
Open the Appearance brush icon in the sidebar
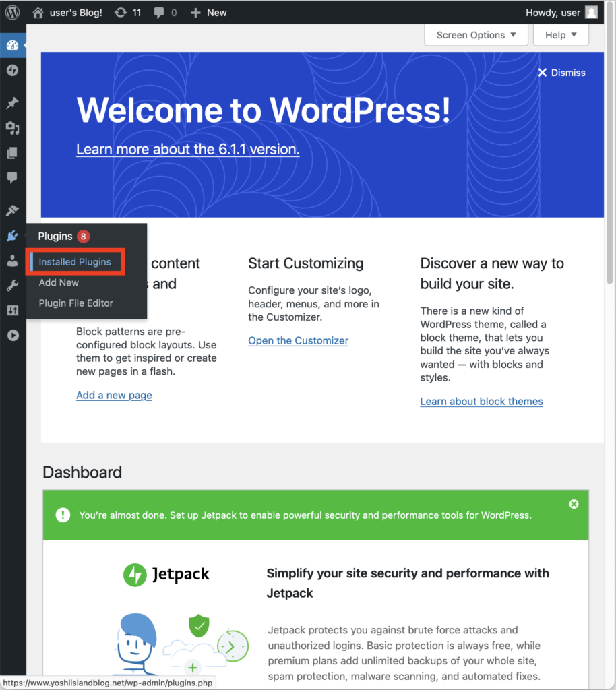click(12, 210)
